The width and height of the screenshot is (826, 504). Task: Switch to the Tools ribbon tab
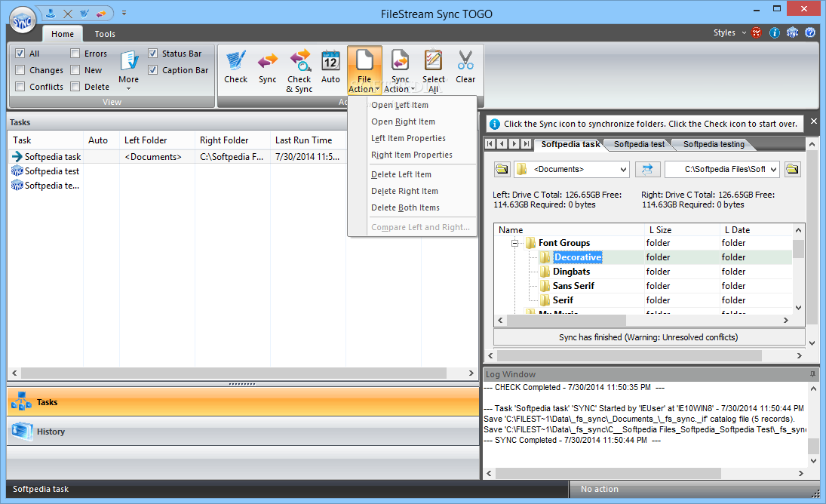click(x=105, y=34)
